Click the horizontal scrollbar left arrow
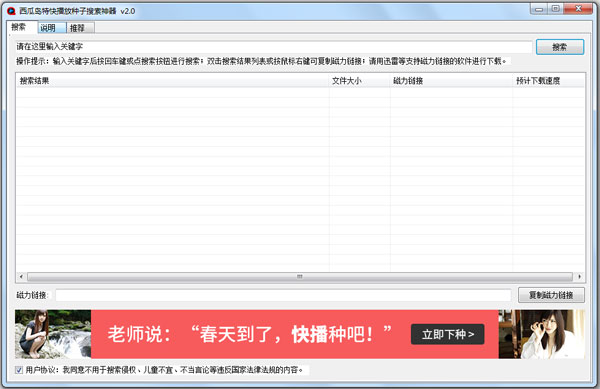The image size is (600, 389). click(21, 276)
